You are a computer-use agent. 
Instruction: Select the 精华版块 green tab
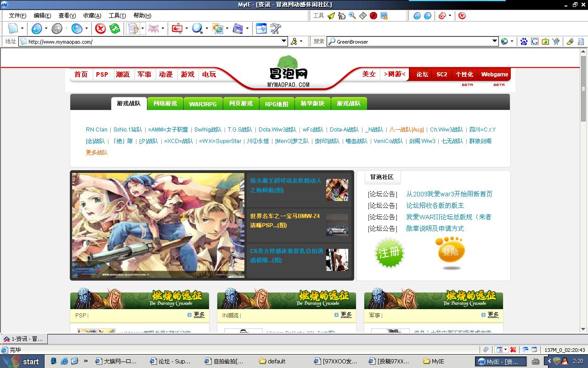312,103
